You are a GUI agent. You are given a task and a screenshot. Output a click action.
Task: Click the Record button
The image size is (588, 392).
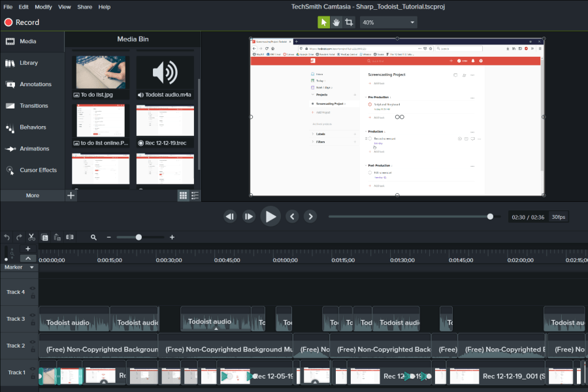pos(22,22)
